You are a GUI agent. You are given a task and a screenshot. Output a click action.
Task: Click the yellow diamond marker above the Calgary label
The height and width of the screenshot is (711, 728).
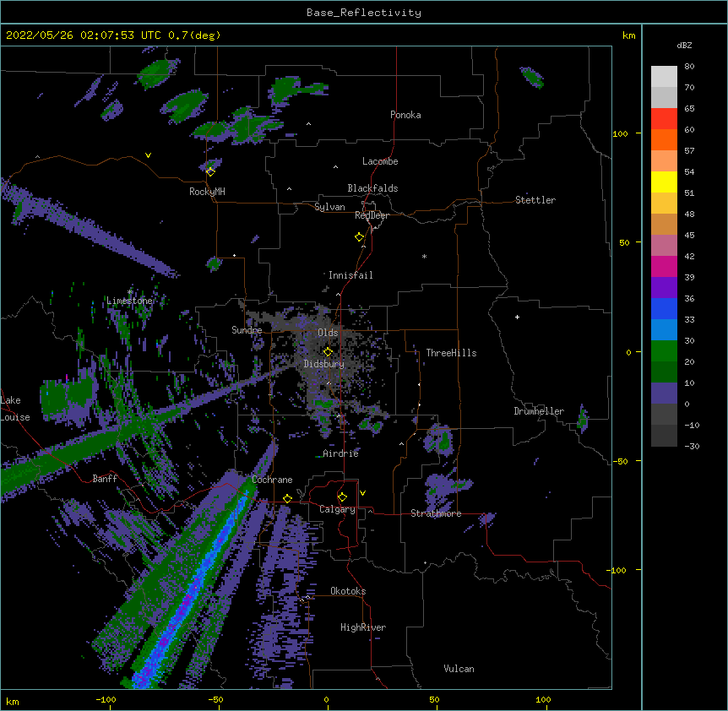pyautogui.click(x=342, y=497)
